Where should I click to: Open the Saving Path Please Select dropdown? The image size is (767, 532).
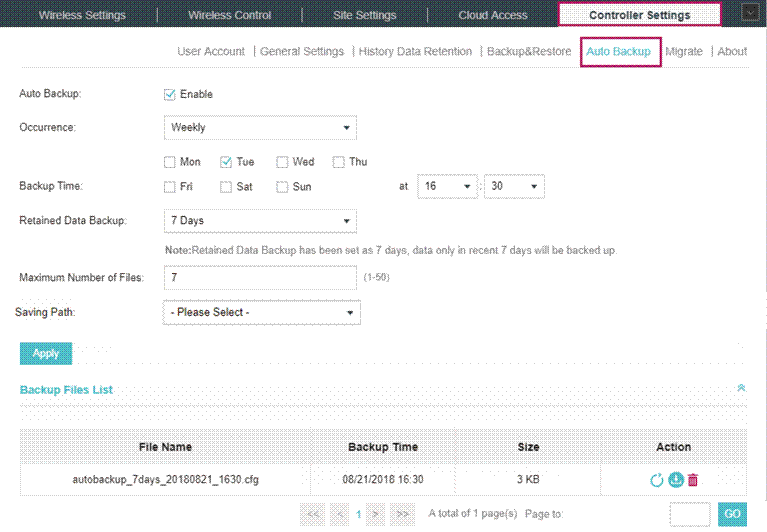point(262,312)
